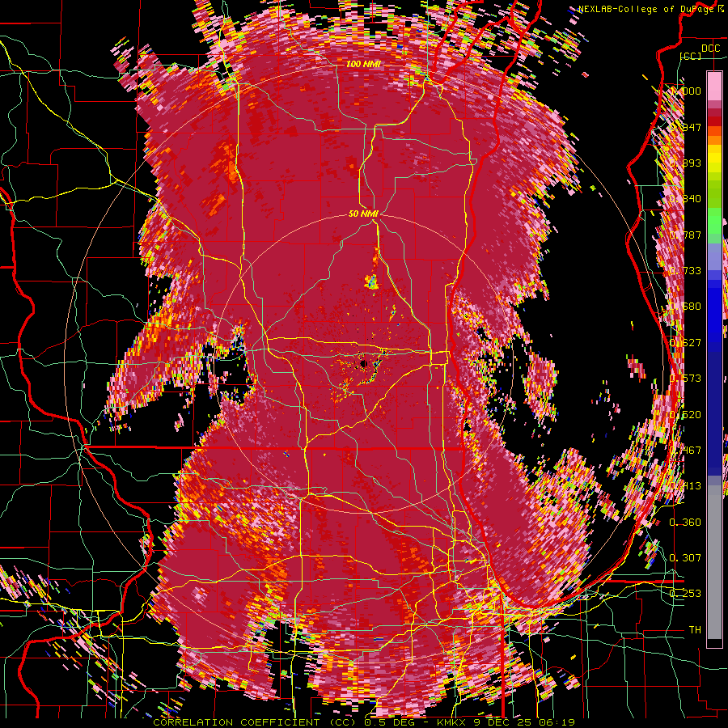Viewport: 728px width, 728px height.
Task: Pick the yellow band of the color scale
Action: click(714, 159)
